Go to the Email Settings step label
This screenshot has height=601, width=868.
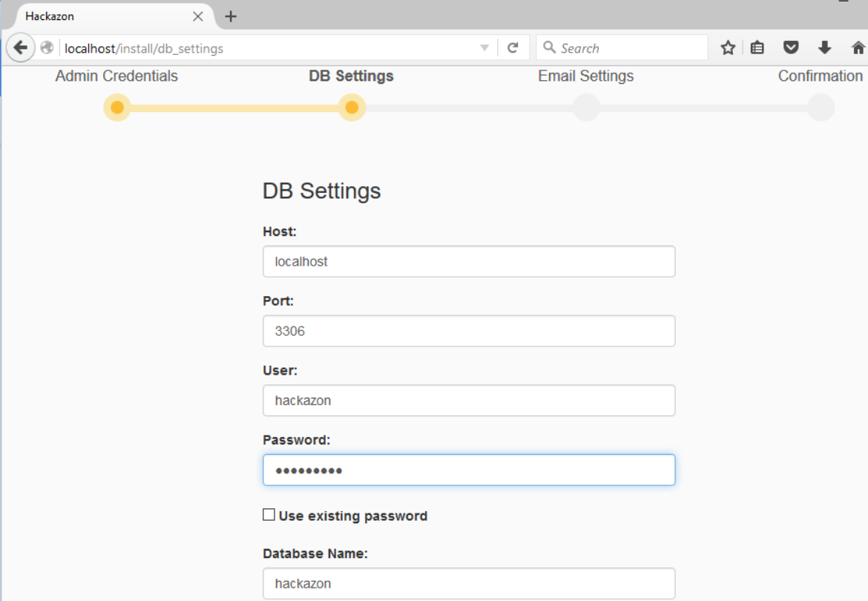[x=585, y=76]
